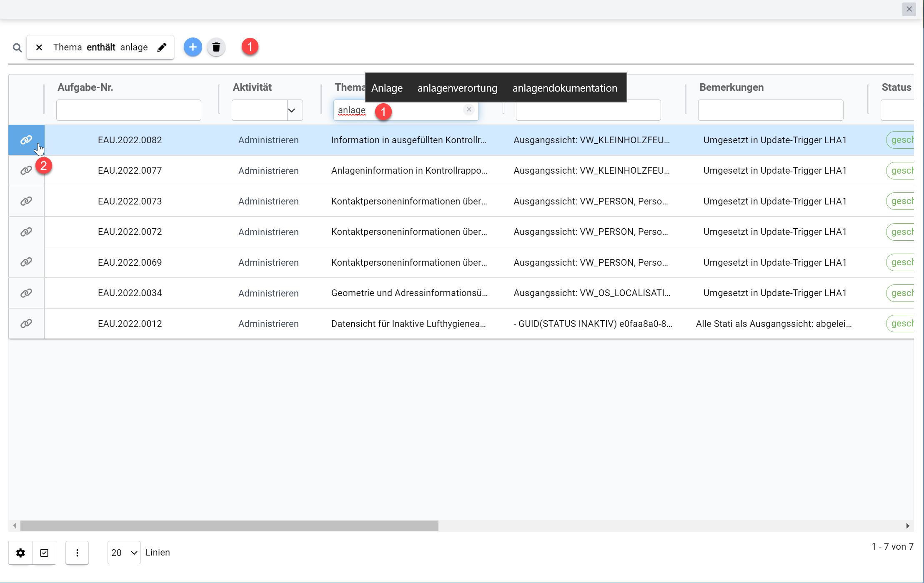Open link icon for EAU.2022.0082
Image resolution: width=924 pixels, height=583 pixels.
(26, 140)
